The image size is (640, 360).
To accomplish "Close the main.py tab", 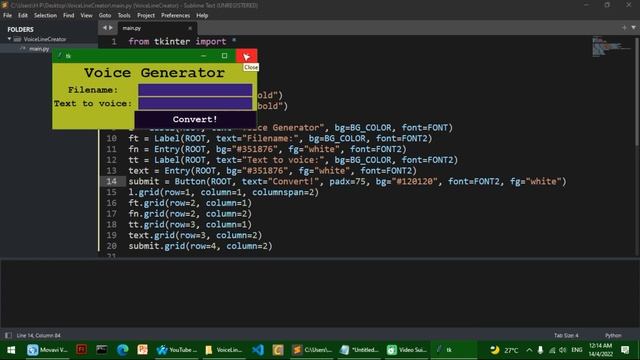I will (x=190, y=28).
